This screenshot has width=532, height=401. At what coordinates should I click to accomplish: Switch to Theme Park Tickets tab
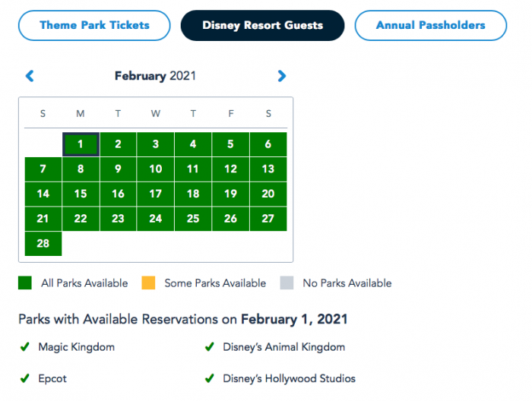[x=94, y=25]
